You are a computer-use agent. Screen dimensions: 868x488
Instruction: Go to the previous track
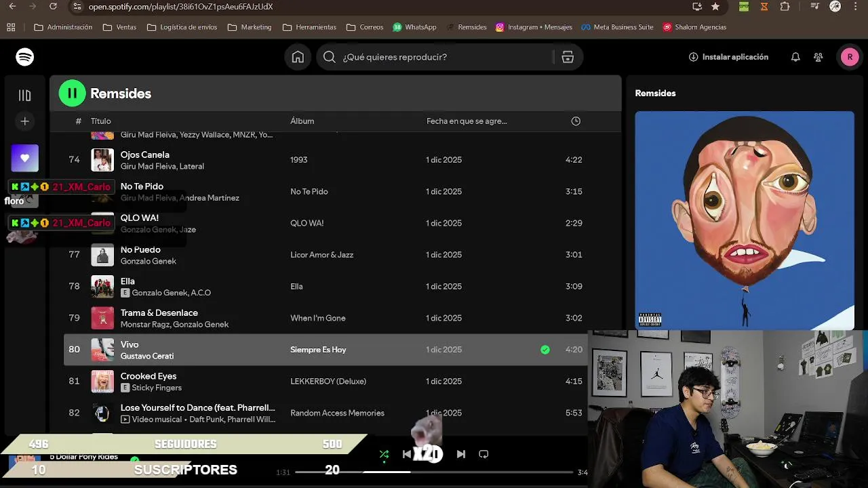407,454
